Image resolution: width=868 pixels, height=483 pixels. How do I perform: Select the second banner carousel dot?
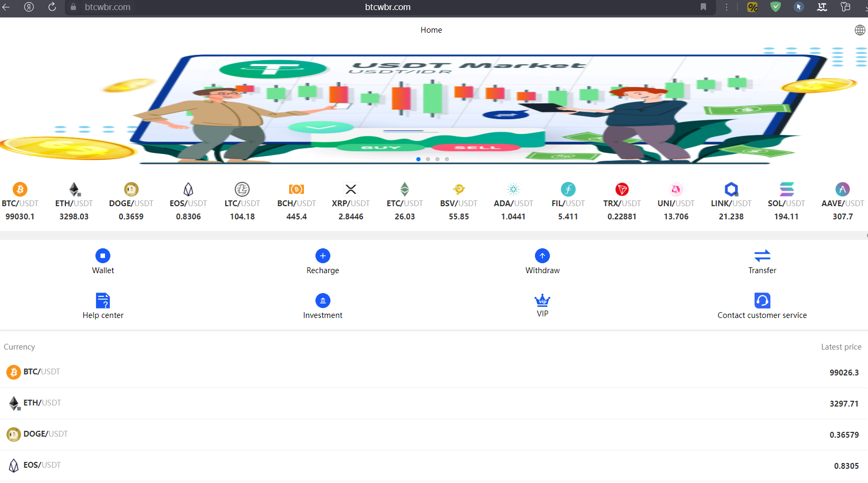[428, 159]
